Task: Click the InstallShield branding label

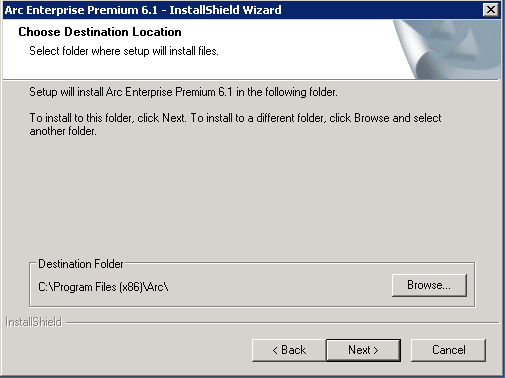Action: [x=34, y=322]
